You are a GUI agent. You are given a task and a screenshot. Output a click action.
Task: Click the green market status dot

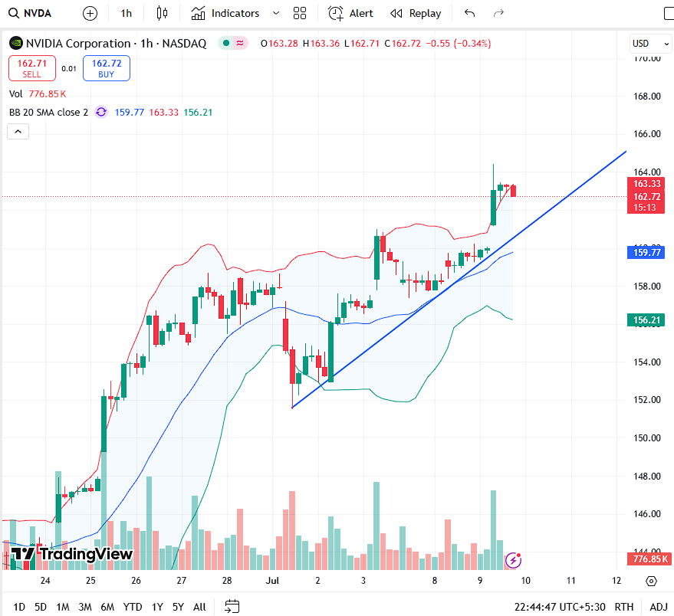coord(226,43)
